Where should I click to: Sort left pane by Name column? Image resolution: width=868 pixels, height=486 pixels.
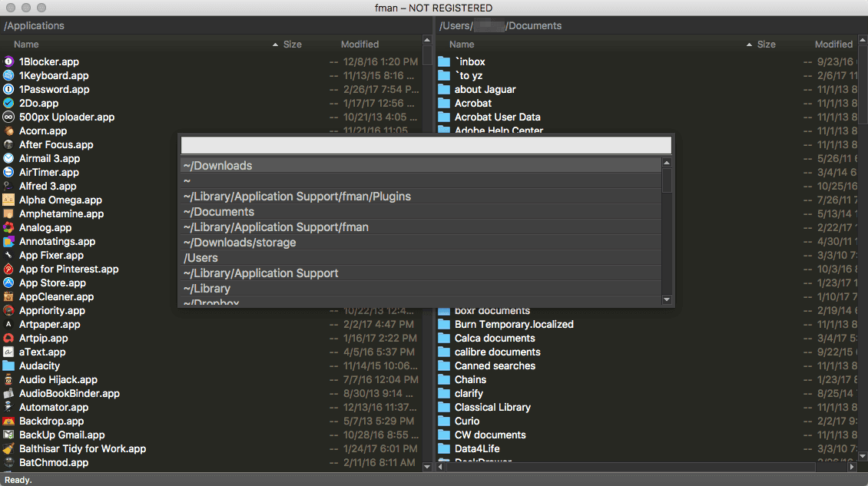pos(26,45)
